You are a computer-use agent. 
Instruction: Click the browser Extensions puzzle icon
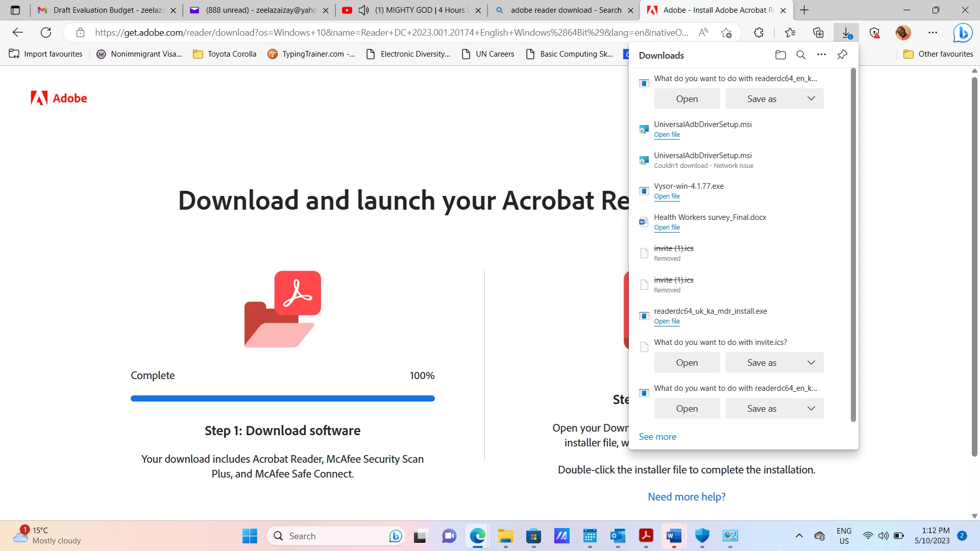point(758,33)
